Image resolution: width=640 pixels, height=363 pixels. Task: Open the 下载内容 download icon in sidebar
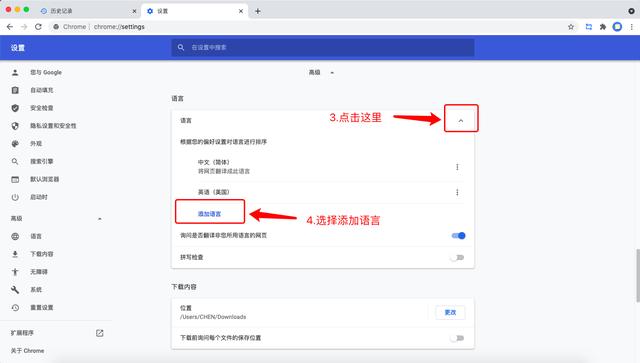[x=15, y=254]
